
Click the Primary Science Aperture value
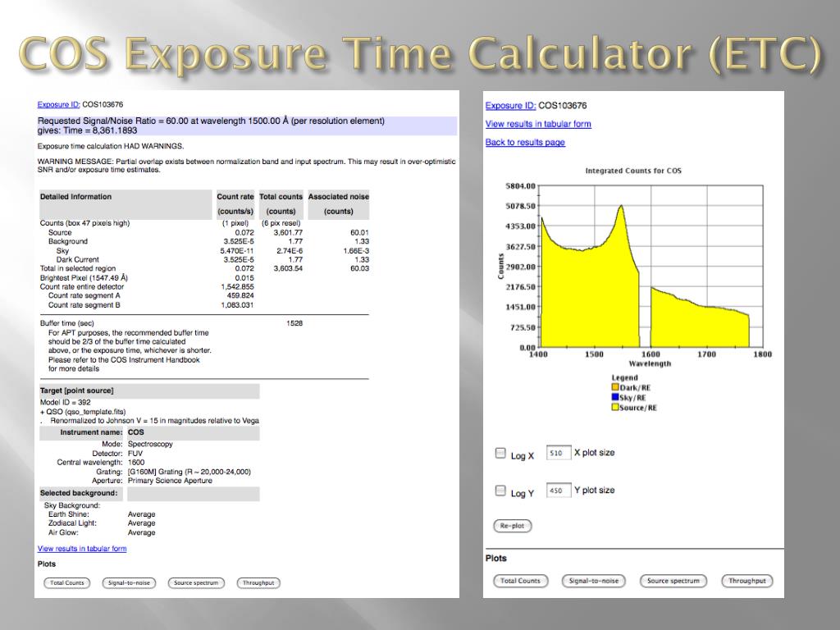[170, 481]
